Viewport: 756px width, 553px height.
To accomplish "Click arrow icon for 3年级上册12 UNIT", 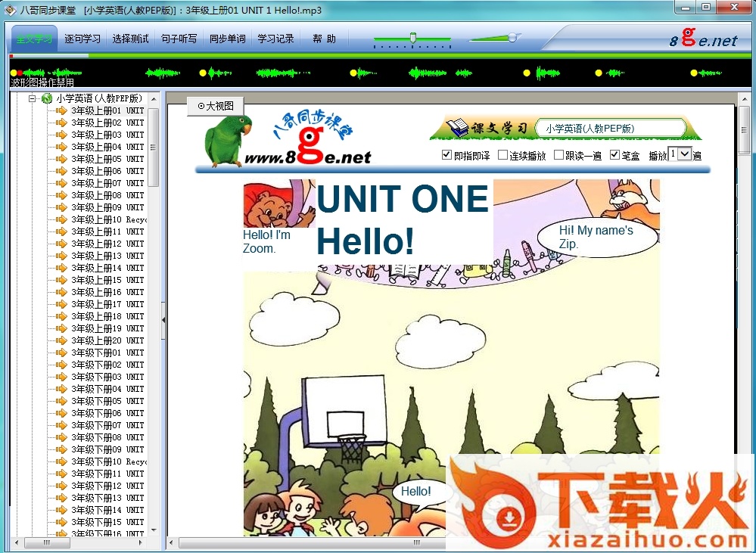I will [x=61, y=244].
